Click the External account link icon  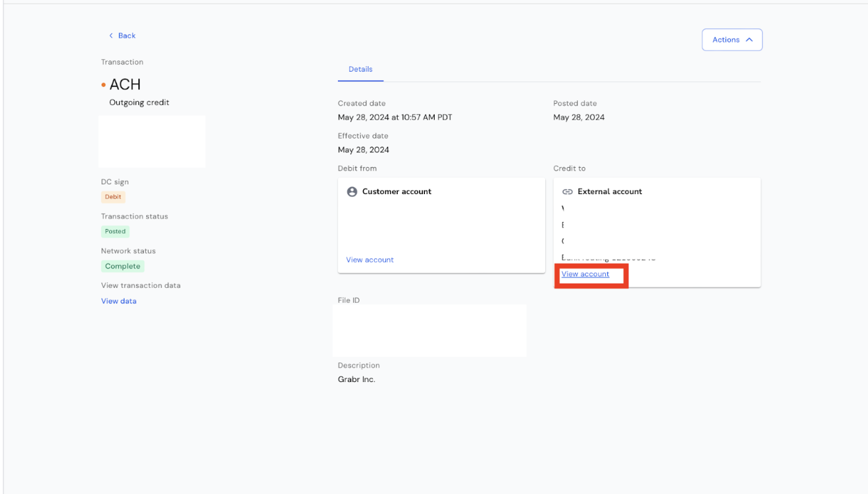tap(568, 191)
